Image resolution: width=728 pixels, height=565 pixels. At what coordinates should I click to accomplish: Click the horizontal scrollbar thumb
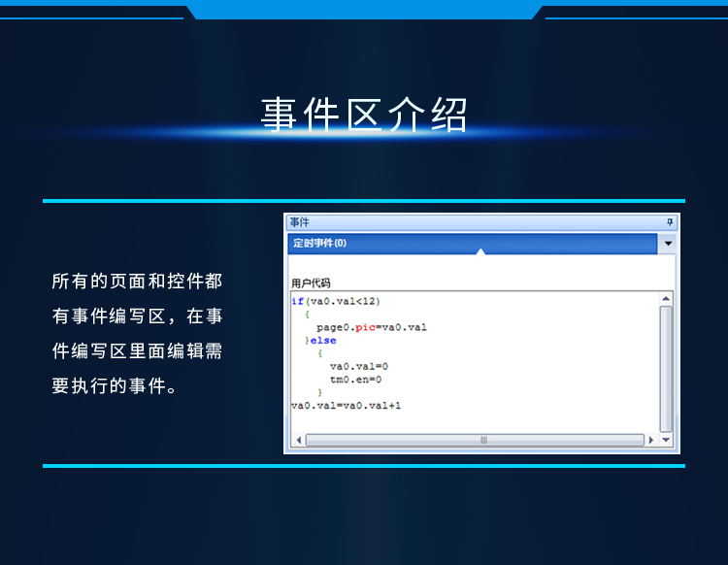[482, 440]
